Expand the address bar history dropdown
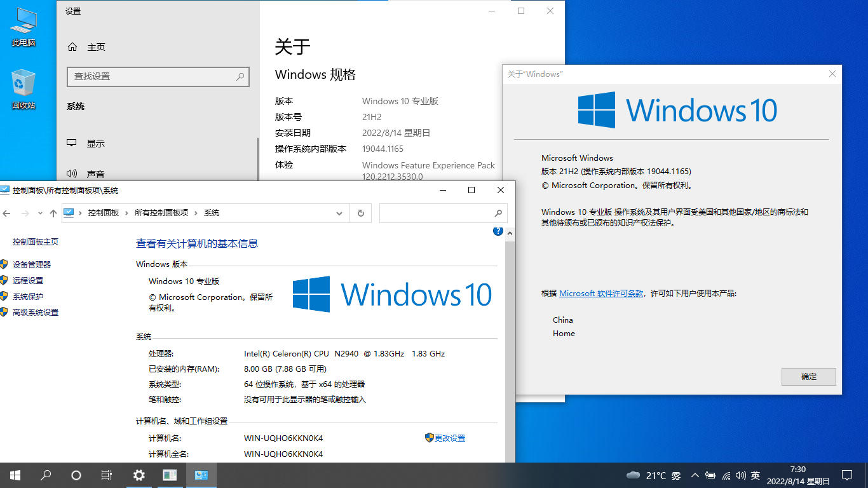Image resolution: width=868 pixels, height=488 pixels. click(339, 213)
